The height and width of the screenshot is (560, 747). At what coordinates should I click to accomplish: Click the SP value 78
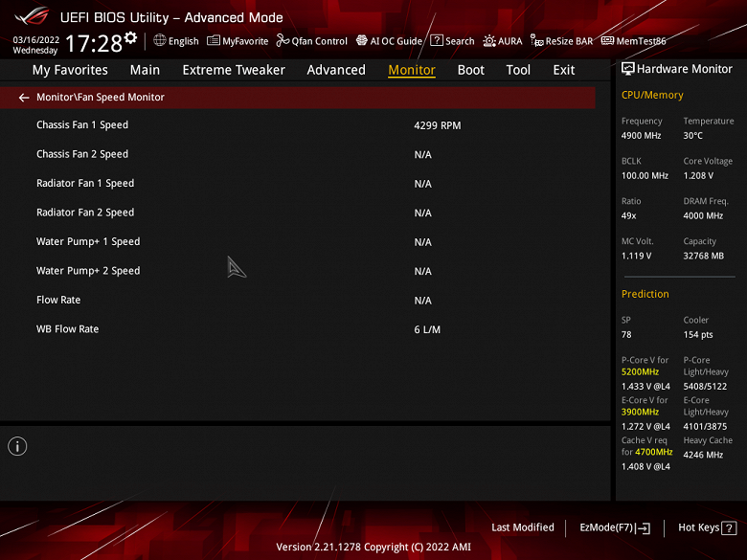626,335
